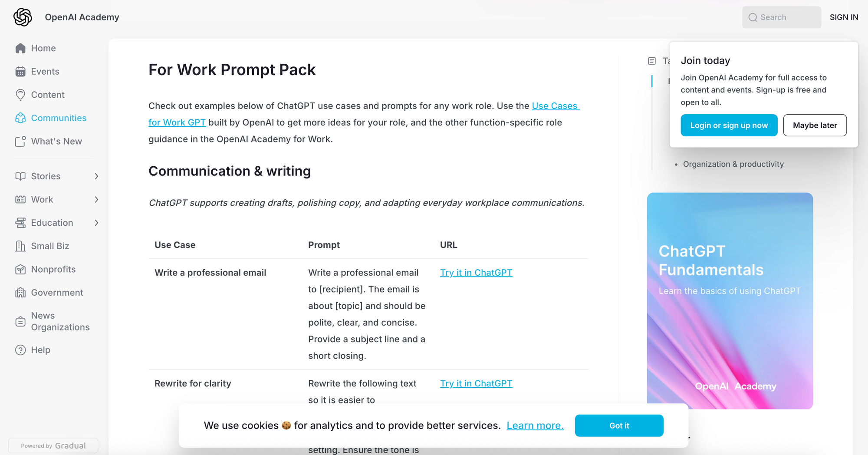The image size is (868, 455).
Task: Click the Login or sign up now button
Action: (729, 125)
